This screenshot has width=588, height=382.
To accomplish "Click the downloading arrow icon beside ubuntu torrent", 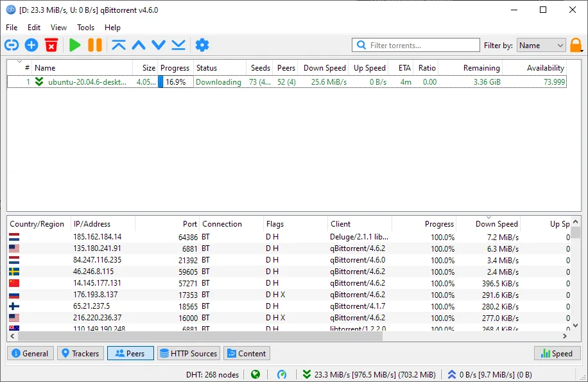I will tap(39, 82).
